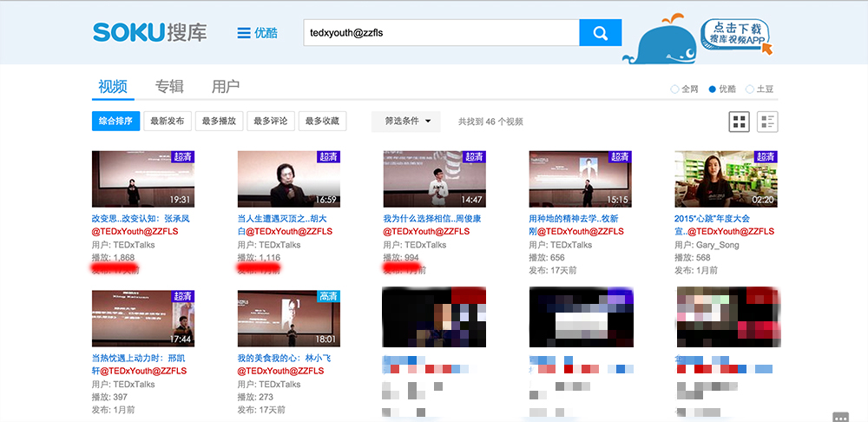Sort by 最多评论
Viewport: 868px width, 422px height.
(x=271, y=122)
